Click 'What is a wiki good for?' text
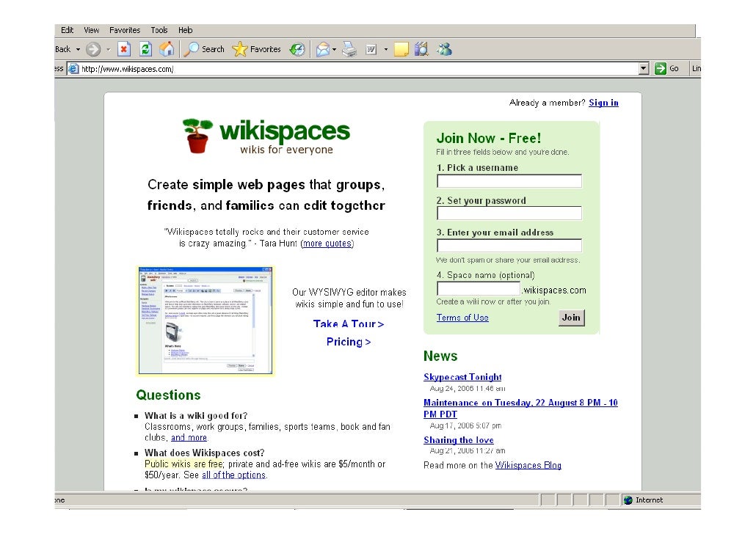 pyautogui.click(x=196, y=415)
